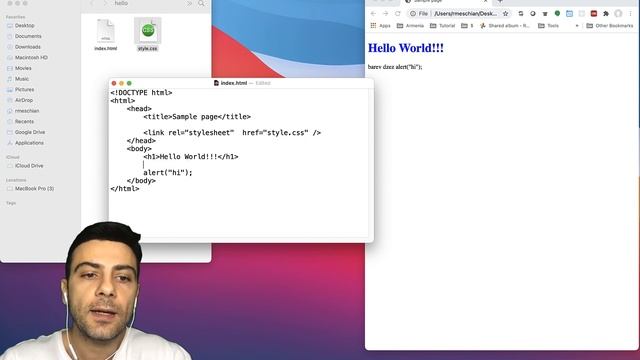Image resolution: width=640 pixels, height=360 pixels.
Task: Expand Finder toolbar overflow chevrons
Action: point(189,3)
